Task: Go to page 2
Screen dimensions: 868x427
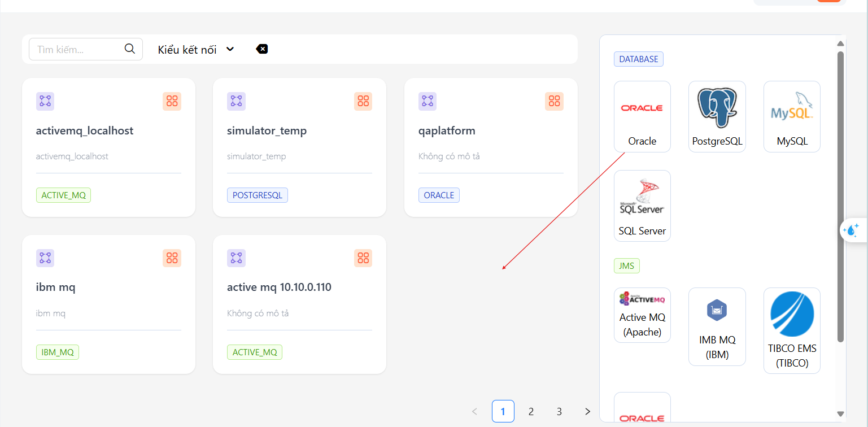Action: pyautogui.click(x=531, y=411)
